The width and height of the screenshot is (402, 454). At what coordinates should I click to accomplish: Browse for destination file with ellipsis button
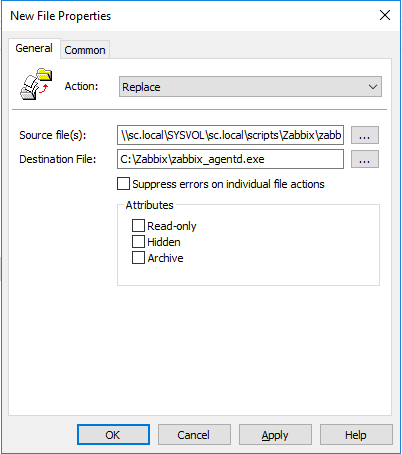pos(365,159)
